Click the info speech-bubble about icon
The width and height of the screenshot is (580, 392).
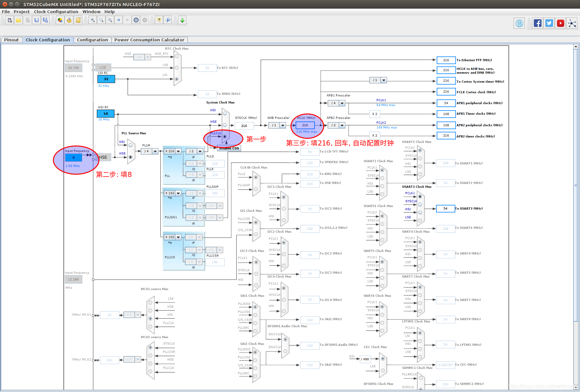pos(168,20)
